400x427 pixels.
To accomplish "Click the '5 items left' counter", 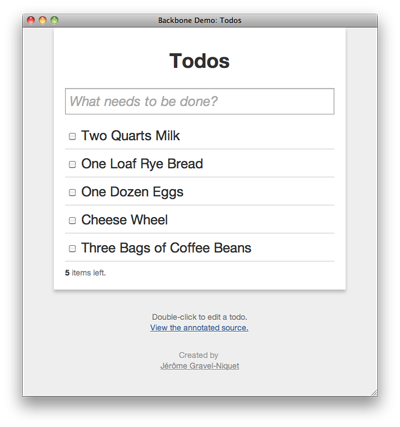I will pyautogui.click(x=85, y=273).
